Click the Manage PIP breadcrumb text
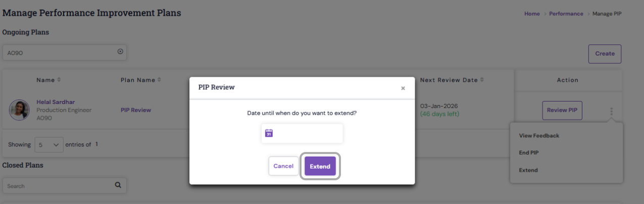644x204 pixels. 607,14
